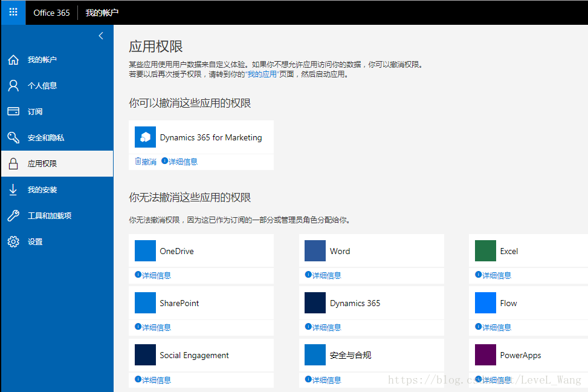
Task: Click the Word app name text
Action: tap(340, 251)
